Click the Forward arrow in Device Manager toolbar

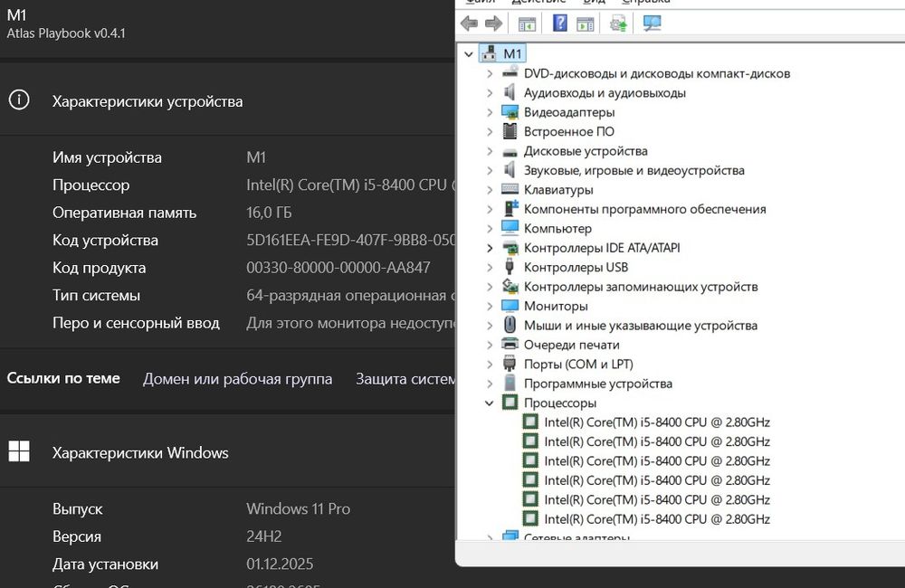493,24
